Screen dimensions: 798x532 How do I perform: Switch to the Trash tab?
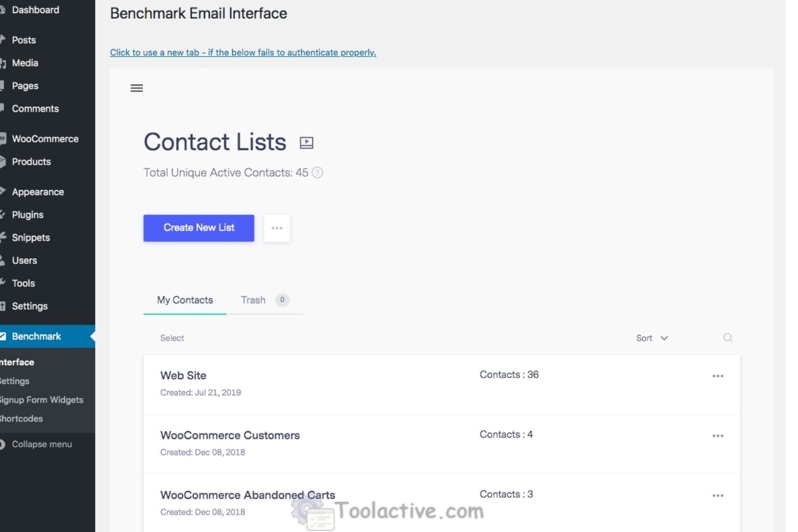[253, 300]
